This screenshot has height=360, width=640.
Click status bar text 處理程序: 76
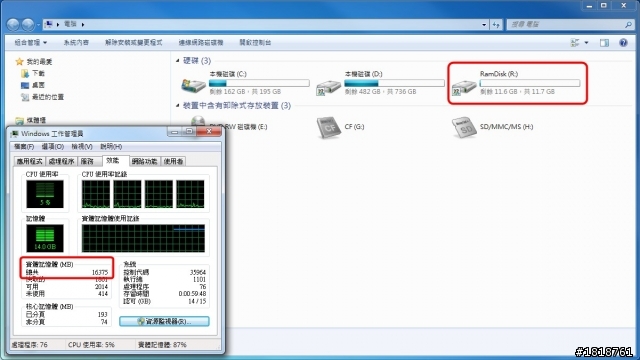tap(29, 345)
